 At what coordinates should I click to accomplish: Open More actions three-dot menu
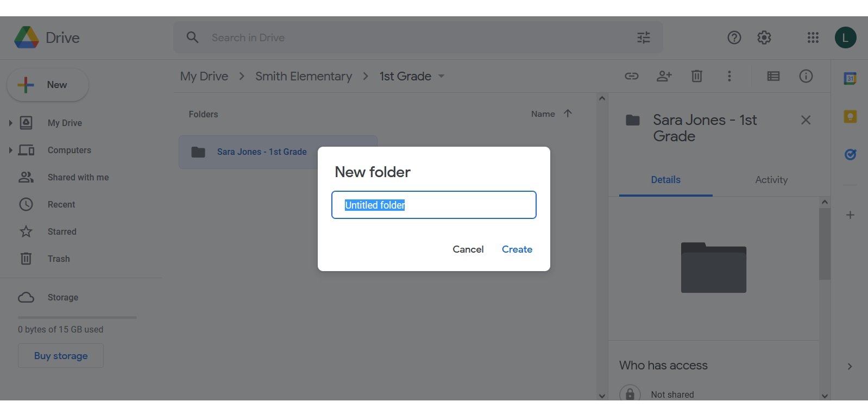[729, 76]
